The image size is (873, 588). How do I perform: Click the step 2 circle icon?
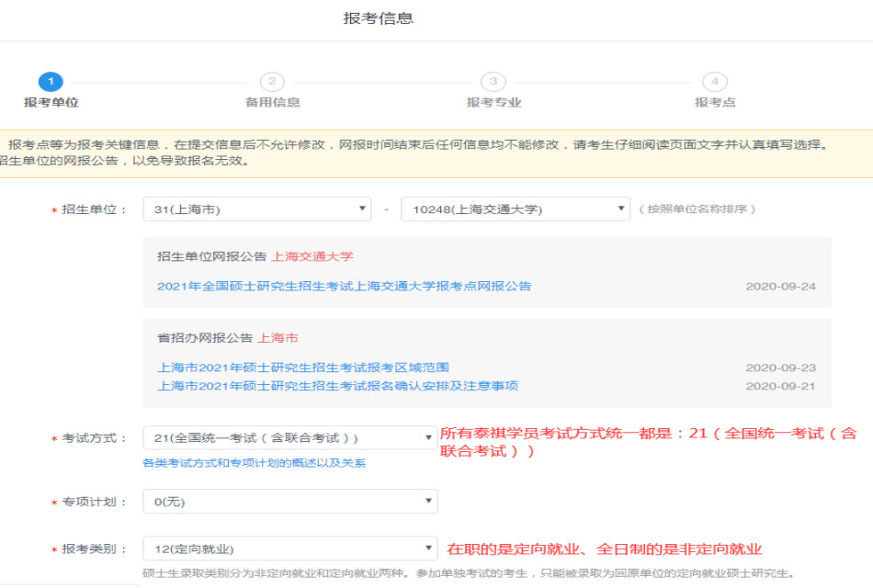(x=272, y=82)
